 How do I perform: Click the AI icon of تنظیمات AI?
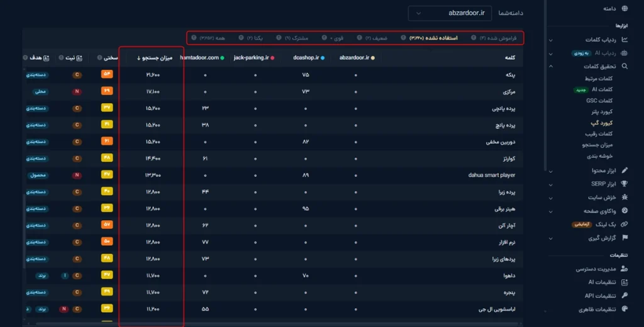(625, 282)
